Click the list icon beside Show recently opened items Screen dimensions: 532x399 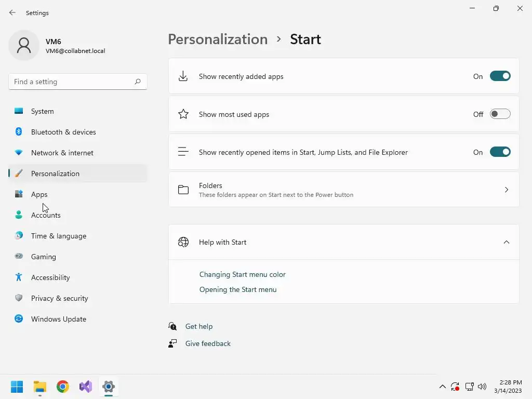(183, 152)
